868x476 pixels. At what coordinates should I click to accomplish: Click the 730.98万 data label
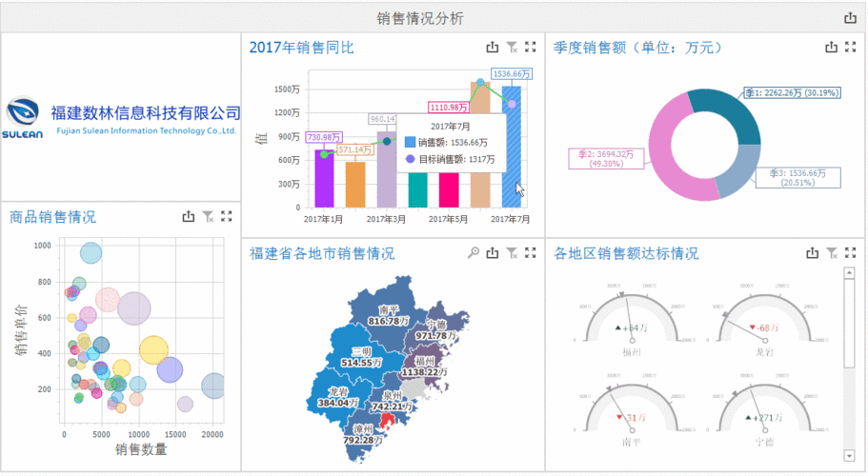point(324,137)
